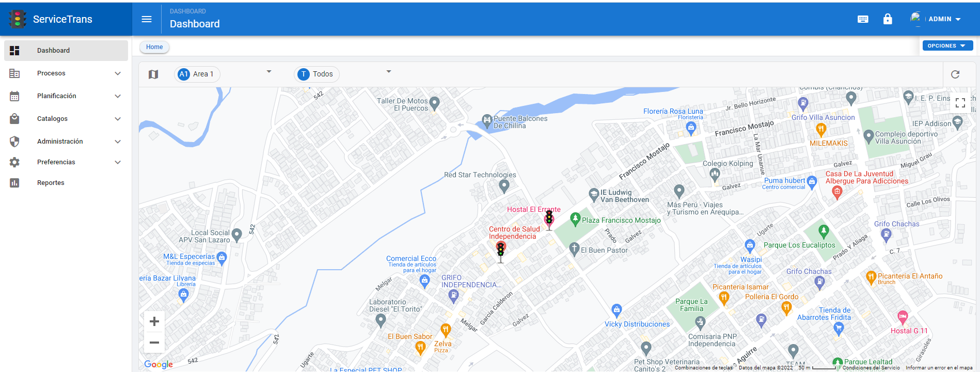Screen dimensions: 980x372
Task: Click the Home breadcrumb link
Action: (x=154, y=47)
